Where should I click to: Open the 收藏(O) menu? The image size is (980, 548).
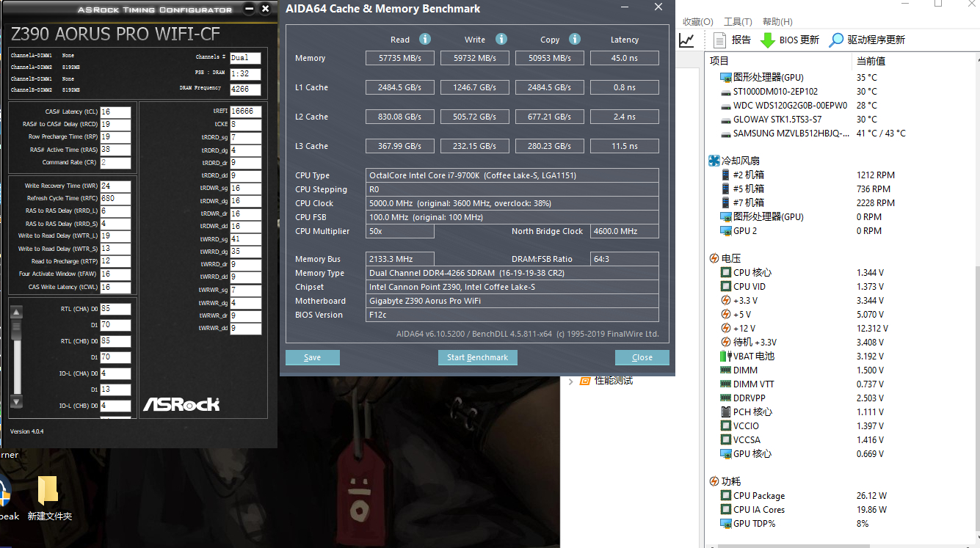pyautogui.click(x=697, y=21)
